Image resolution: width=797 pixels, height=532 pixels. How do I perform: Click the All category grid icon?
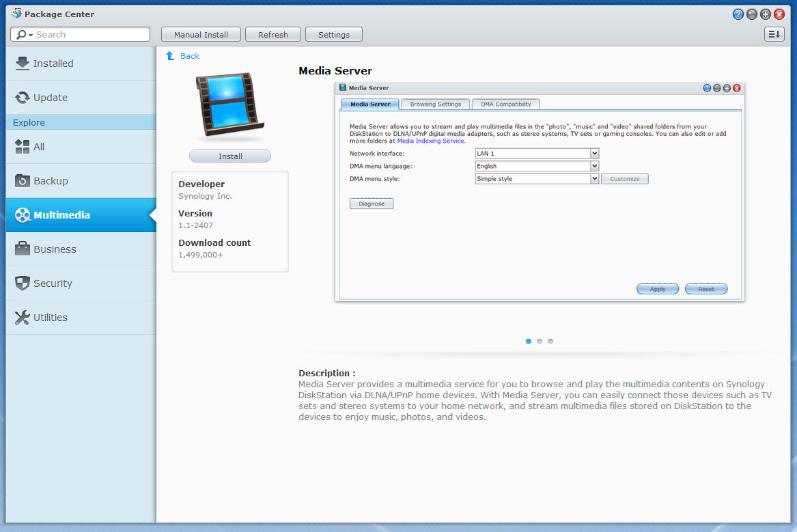click(23, 147)
